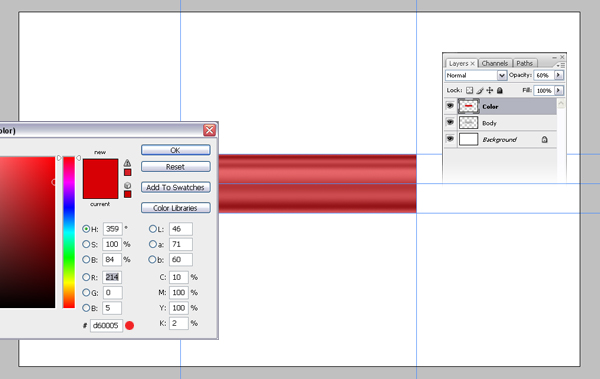Hide the Color layer with eye icon
Screen dimensions: 600x379
[x=450, y=106]
